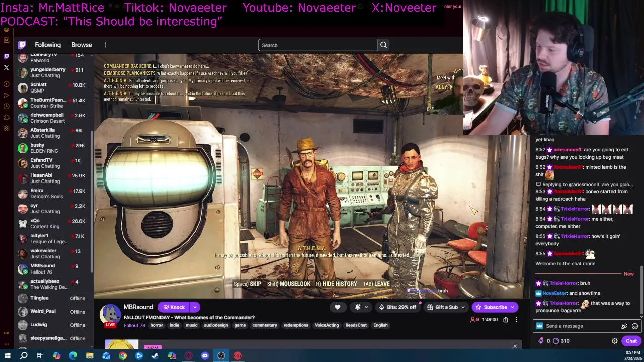The height and width of the screenshot is (362, 644).
Task: Click in the Twitch Search field
Action: 317,45
